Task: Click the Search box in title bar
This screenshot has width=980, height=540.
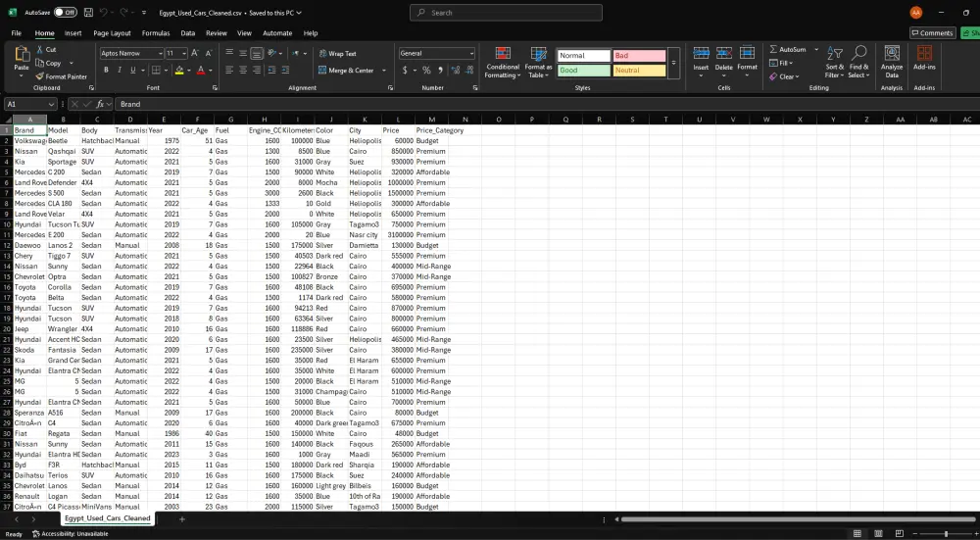Action: 507,13
